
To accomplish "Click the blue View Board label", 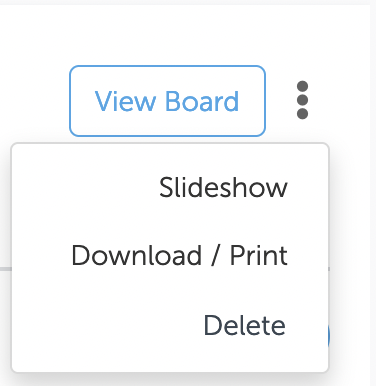I will 167,101.
